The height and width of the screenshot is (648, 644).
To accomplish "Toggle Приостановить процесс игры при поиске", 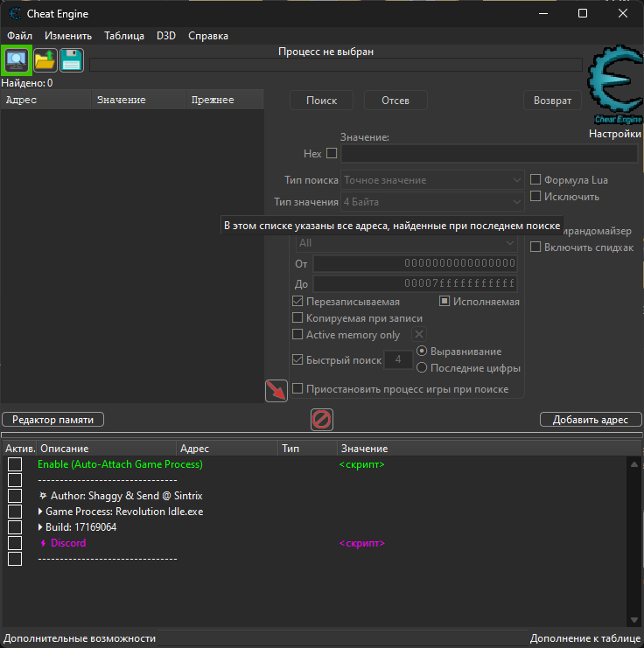I will [x=297, y=388].
